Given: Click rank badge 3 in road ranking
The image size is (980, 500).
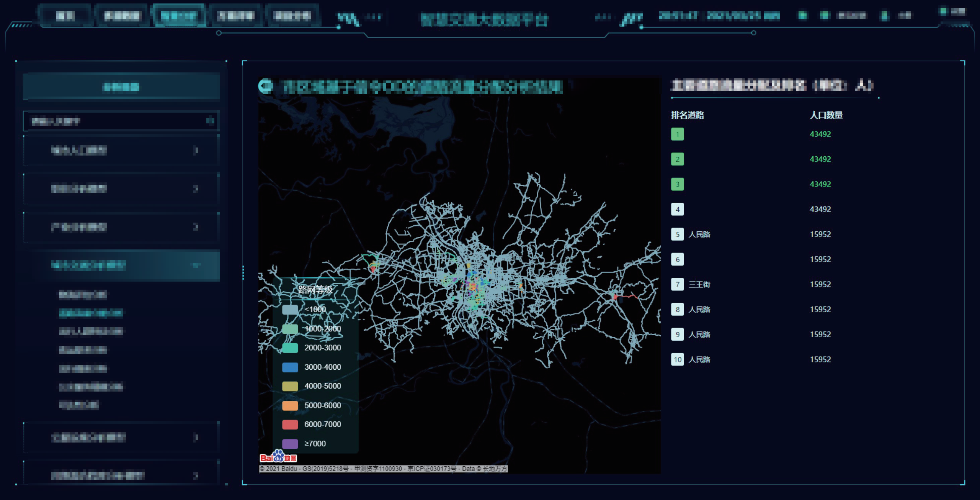Looking at the screenshot, I should pos(677,184).
